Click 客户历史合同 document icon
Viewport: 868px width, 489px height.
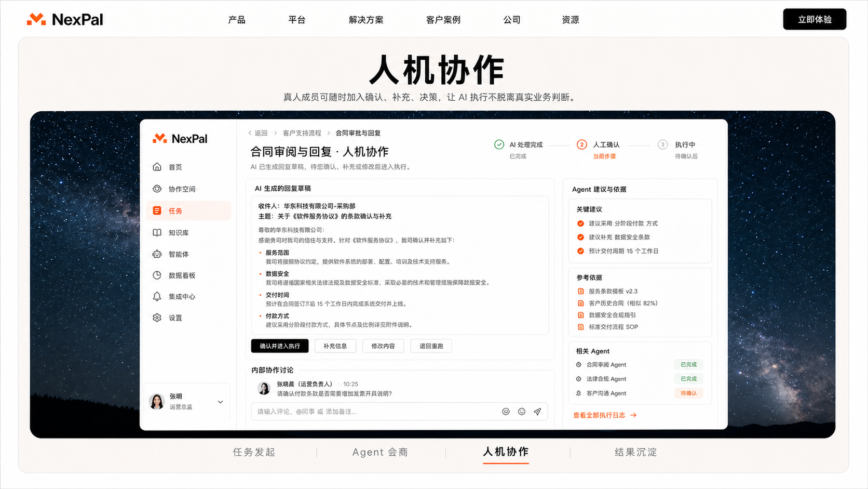[x=581, y=303]
